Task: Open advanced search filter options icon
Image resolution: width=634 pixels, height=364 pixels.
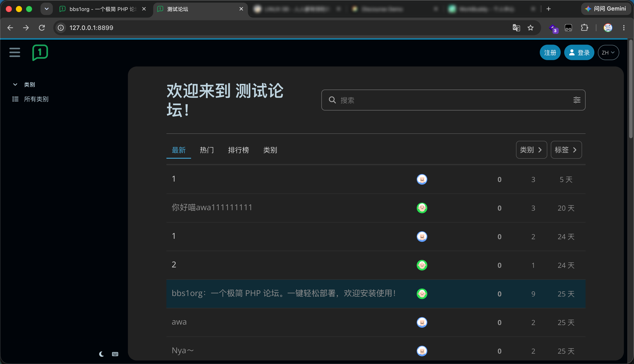Action: click(x=577, y=100)
